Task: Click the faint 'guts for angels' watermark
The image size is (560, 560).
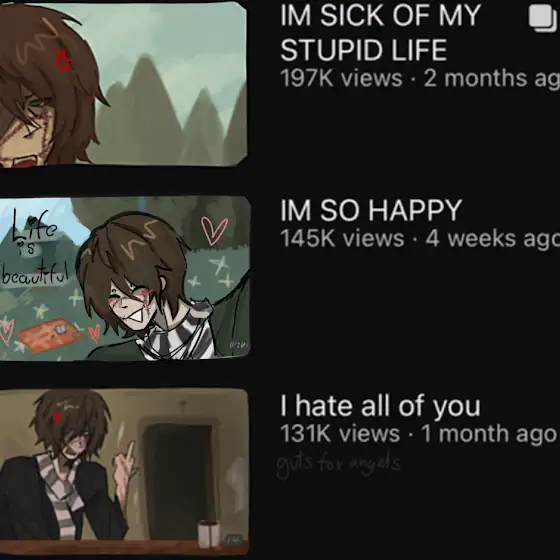Action: click(x=339, y=464)
